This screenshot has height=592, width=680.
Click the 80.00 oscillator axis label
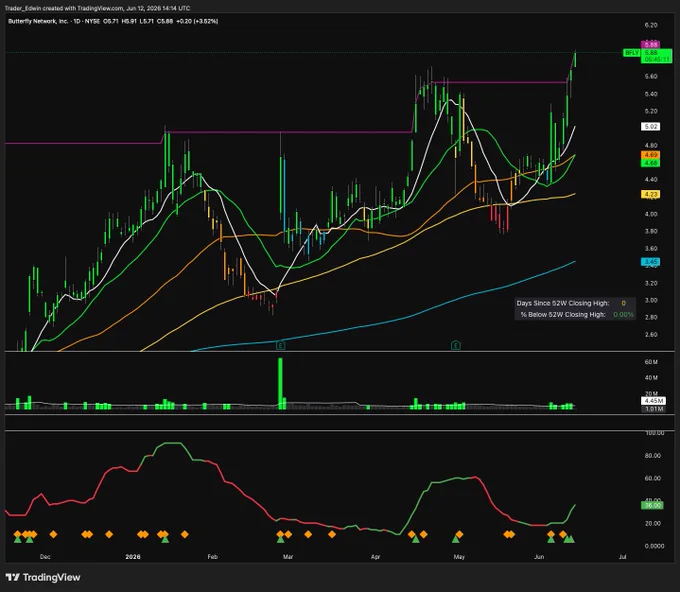pos(653,455)
